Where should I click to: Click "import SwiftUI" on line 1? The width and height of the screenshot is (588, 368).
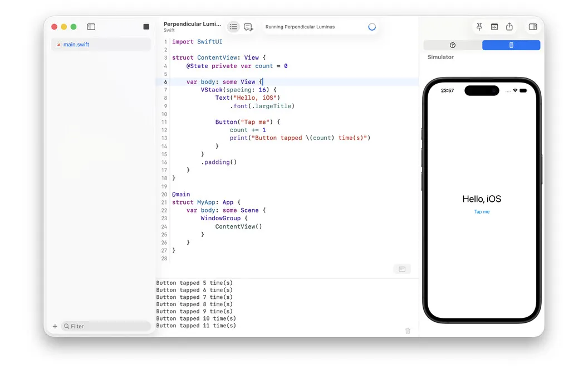click(x=197, y=42)
